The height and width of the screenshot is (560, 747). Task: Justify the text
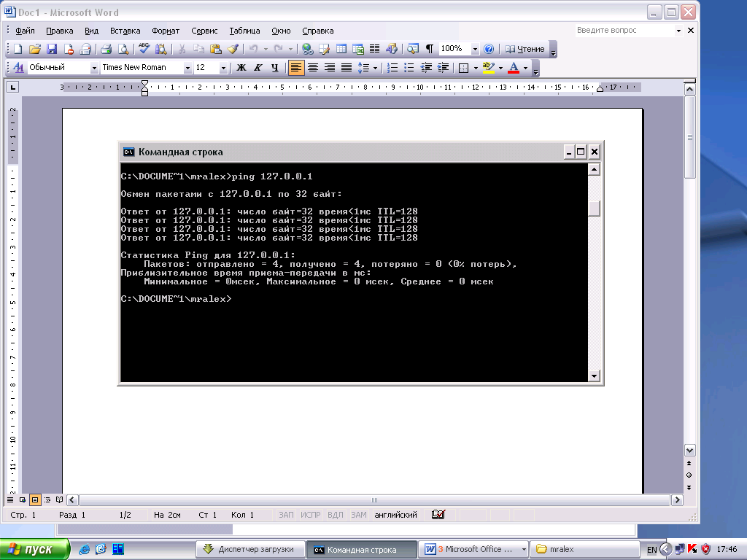click(x=347, y=68)
